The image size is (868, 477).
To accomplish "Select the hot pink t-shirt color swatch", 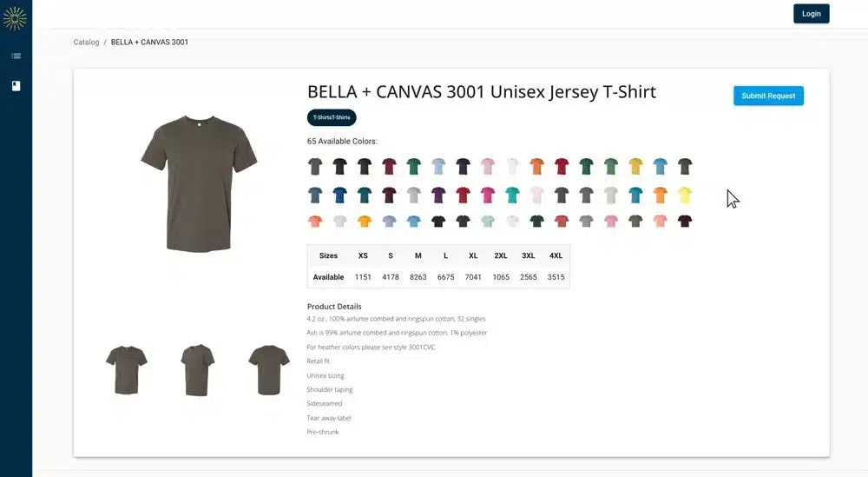I will [487, 195].
